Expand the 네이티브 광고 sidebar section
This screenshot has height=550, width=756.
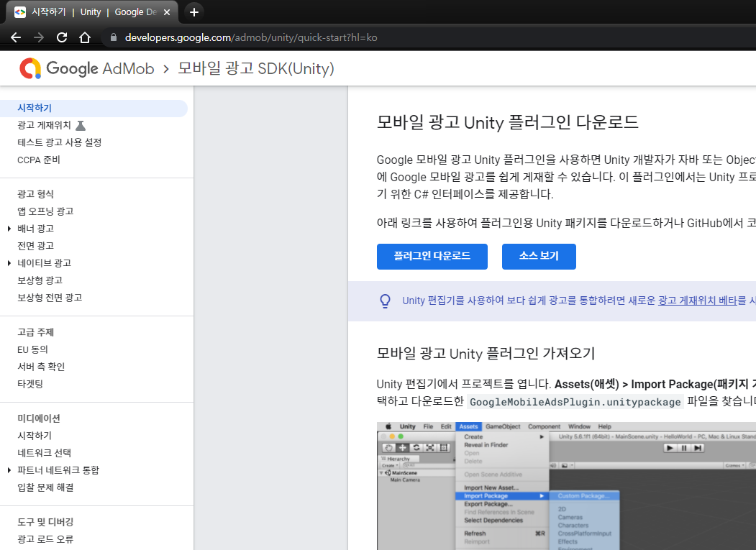(9, 263)
